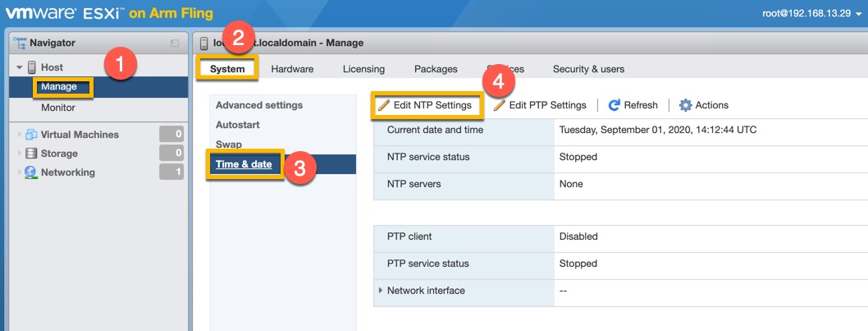Viewport: 868px width, 331px height.
Task: Switch to the Licensing tab
Action: pos(363,69)
